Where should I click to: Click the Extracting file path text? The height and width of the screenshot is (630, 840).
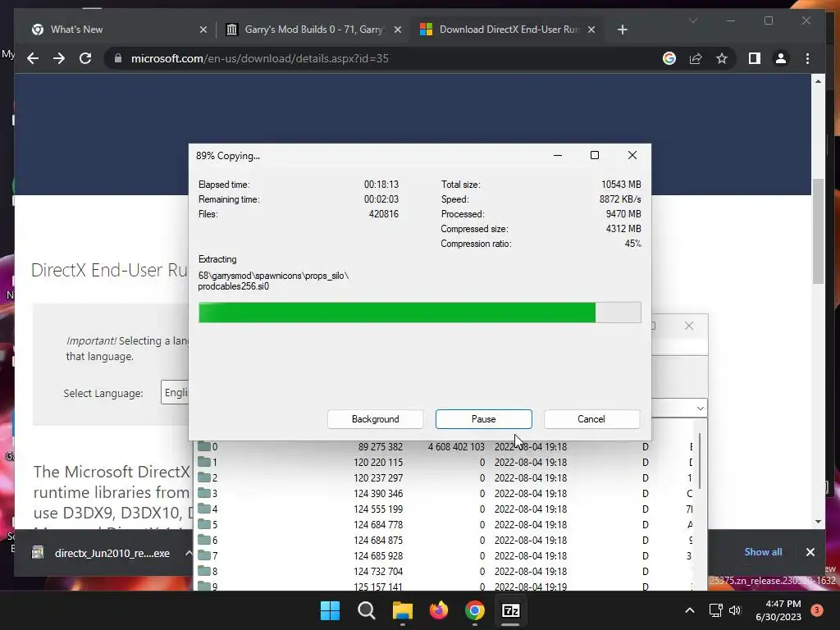pyautogui.click(x=273, y=281)
